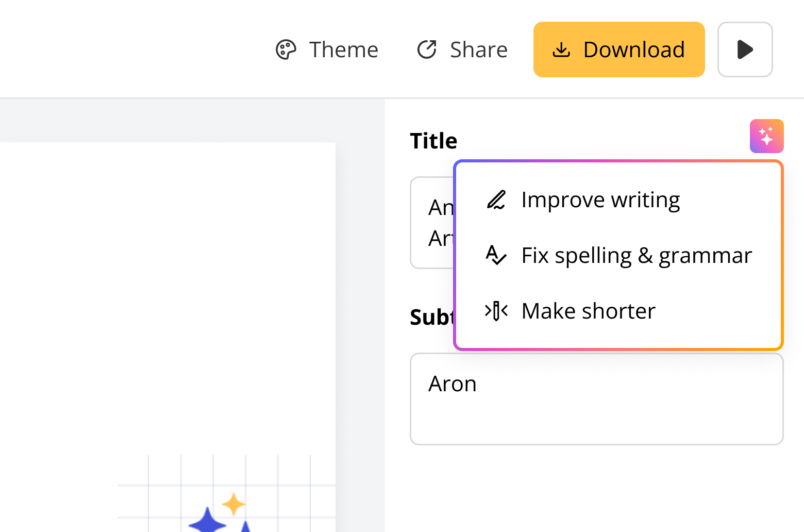Toggle the AI sparkle assistant button
The width and height of the screenshot is (804, 532).
(x=766, y=136)
